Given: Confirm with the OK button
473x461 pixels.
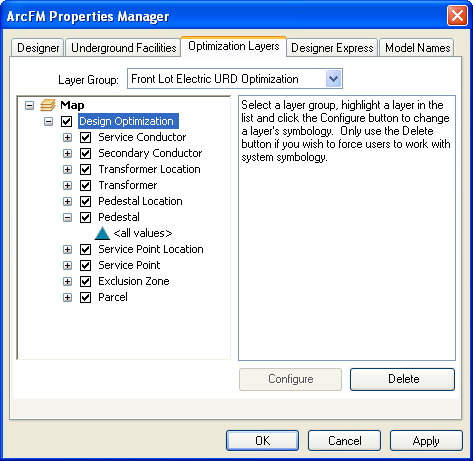Looking at the screenshot, I should (x=262, y=441).
